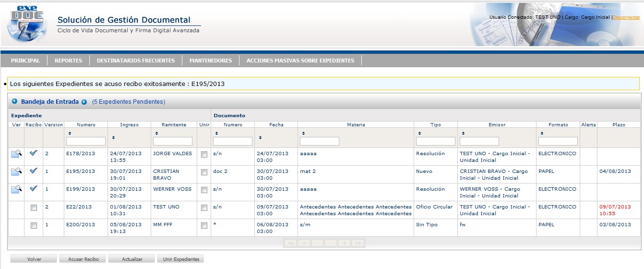Screen dimensions: 644x269
Task: Open DESTINATARIOS FRECUENTES menu
Action: [136, 61]
